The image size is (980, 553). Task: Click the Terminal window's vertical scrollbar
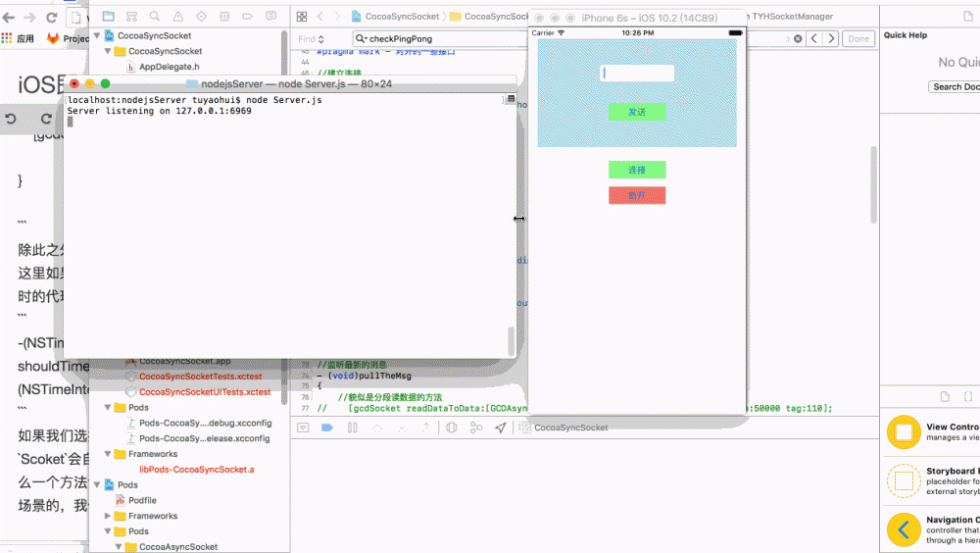click(511, 341)
